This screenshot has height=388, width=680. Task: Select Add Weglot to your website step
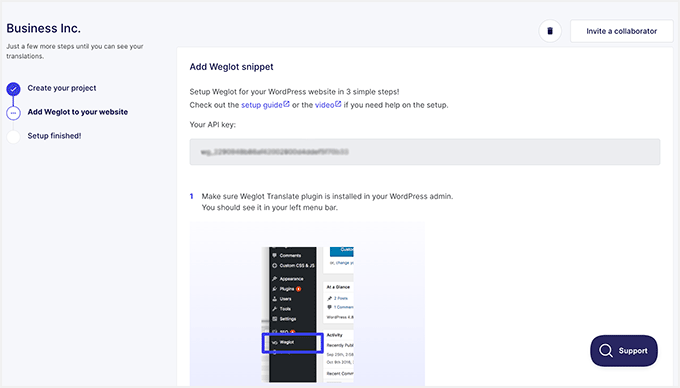click(78, 112)
